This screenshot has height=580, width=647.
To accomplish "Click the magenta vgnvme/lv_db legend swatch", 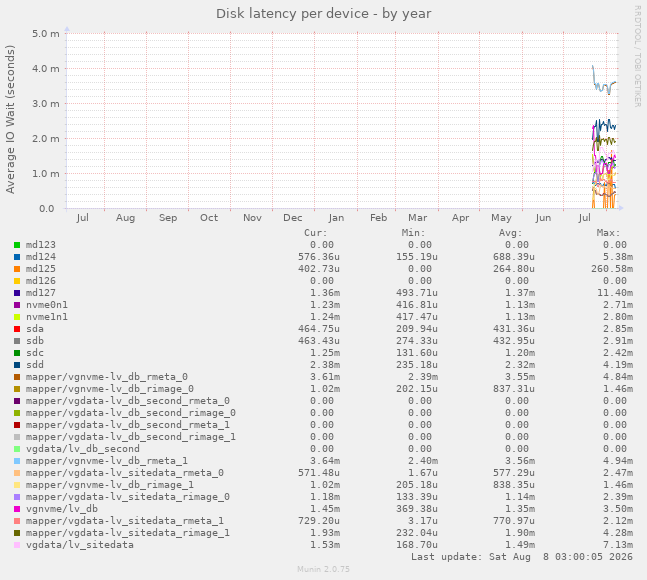I will click(17, 509).
